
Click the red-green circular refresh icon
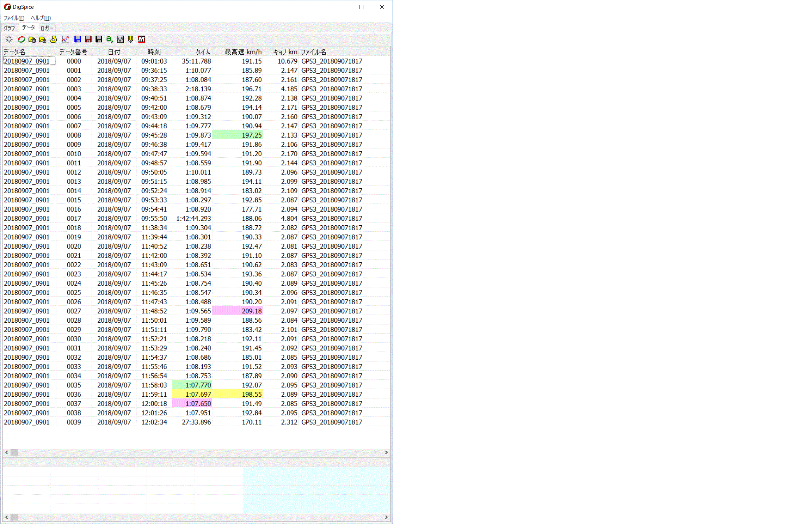pos(21,39)
